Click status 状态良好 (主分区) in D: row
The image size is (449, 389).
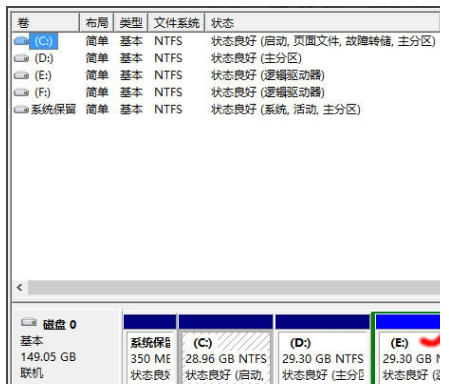point(256,58)
